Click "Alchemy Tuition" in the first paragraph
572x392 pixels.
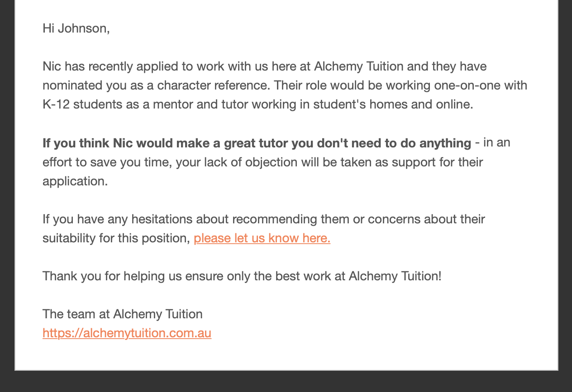[x=358, y=66]
